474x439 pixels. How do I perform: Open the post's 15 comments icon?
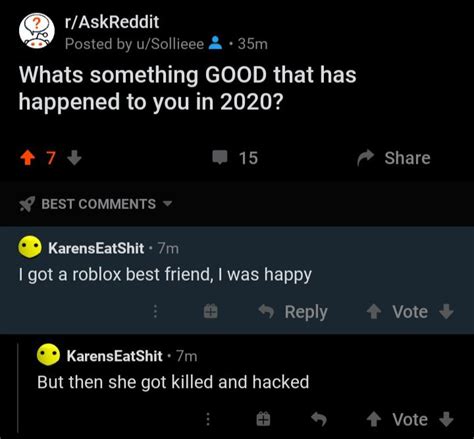[x=220, y=157]
